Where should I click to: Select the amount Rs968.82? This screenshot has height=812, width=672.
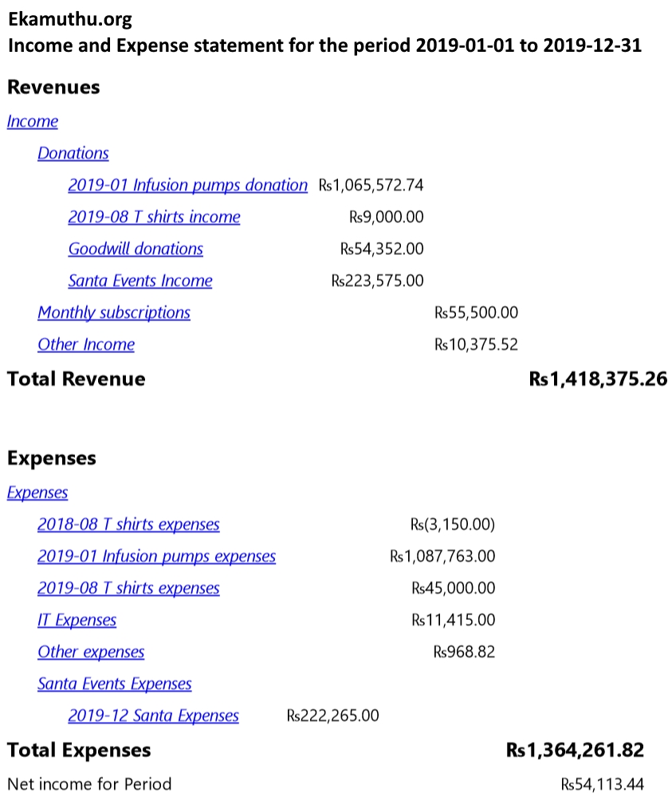[464, 652]
